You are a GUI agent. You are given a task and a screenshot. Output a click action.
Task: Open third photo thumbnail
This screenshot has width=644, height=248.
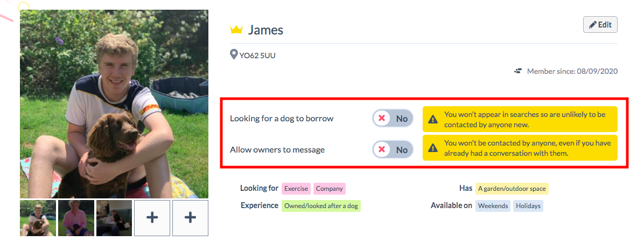click(x=114, y=218)
